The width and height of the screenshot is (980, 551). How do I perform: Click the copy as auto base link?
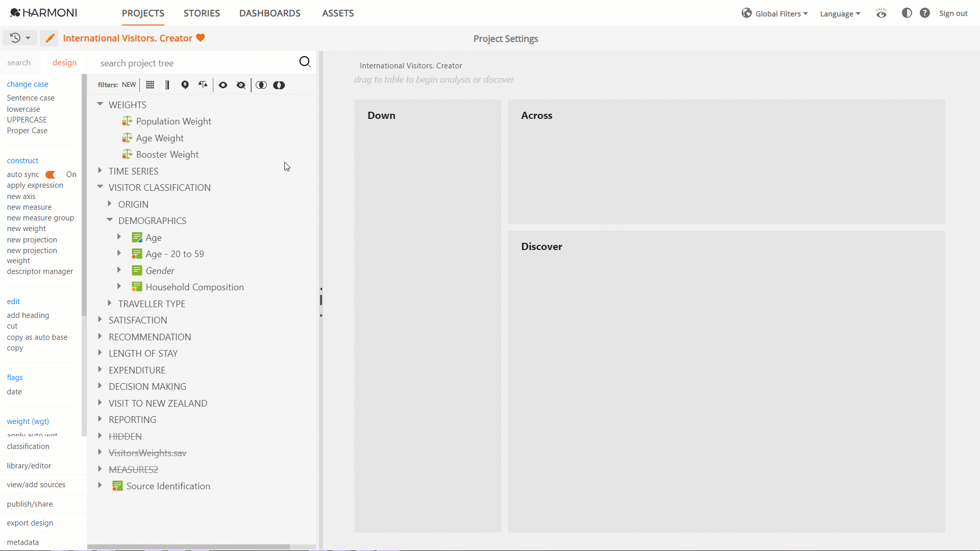[37, 337]
